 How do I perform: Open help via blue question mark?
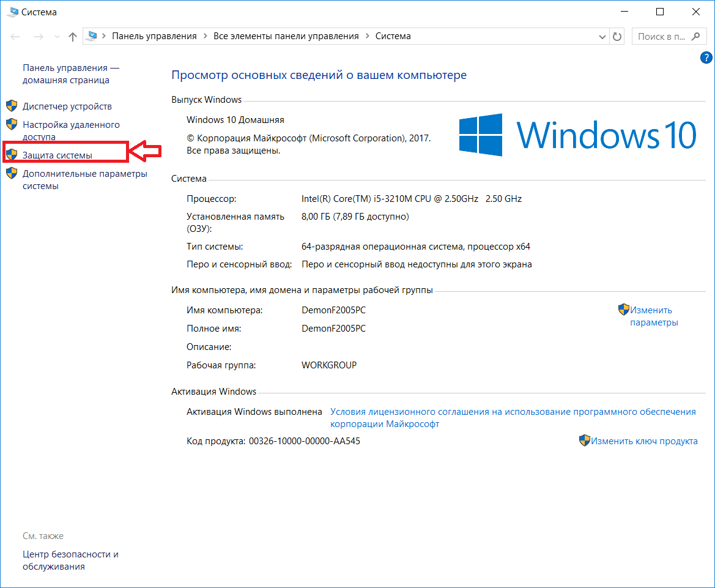click(706, 58)
